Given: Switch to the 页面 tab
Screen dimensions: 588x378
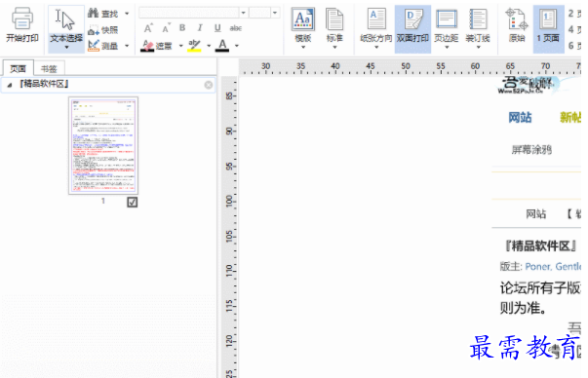Looking at the screenshot, I should coord(18,68).
